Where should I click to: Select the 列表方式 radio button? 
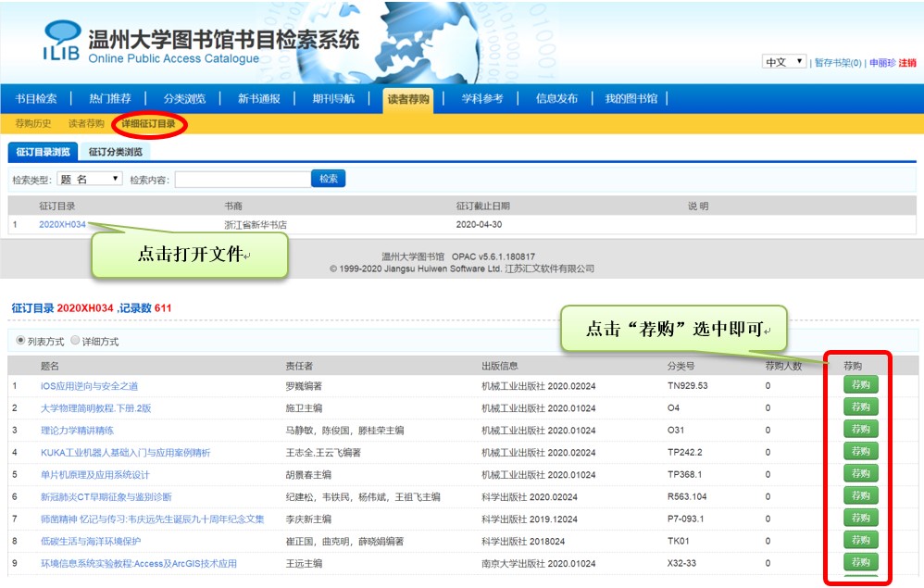click(20, 341)
